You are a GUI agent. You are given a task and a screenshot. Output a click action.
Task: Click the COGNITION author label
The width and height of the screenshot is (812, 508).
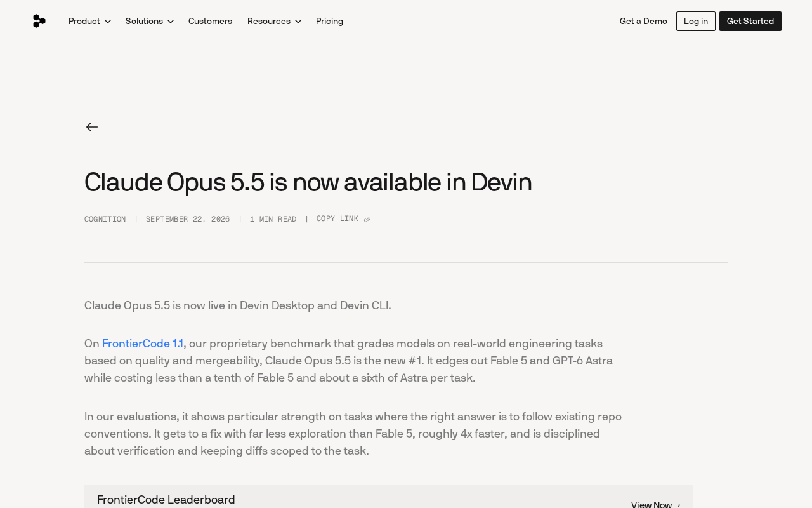(x=105, y=219)
